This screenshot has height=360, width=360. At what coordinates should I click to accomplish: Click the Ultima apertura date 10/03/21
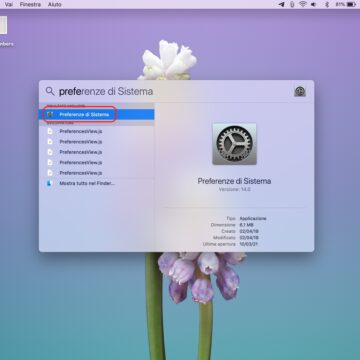[x=249, y=244]
